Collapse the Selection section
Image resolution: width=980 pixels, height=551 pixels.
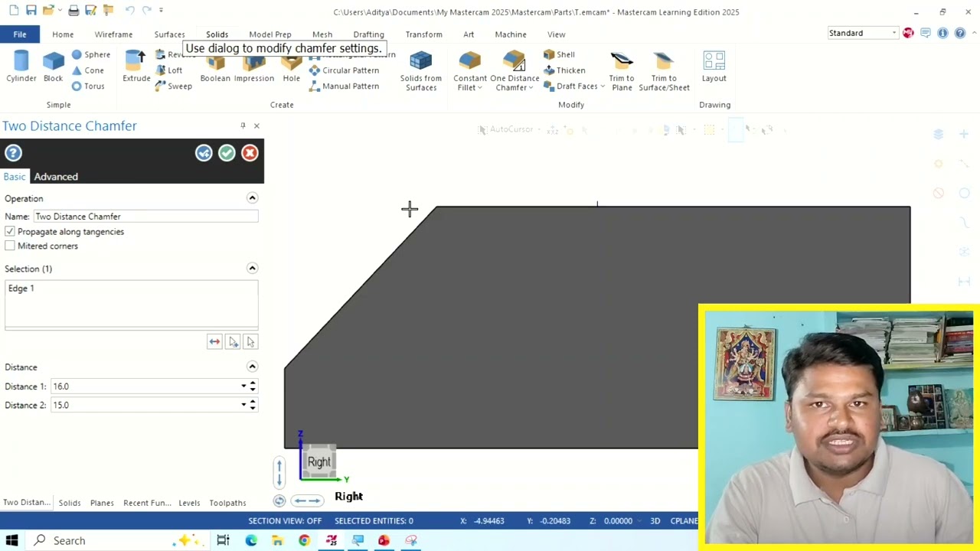252,269
